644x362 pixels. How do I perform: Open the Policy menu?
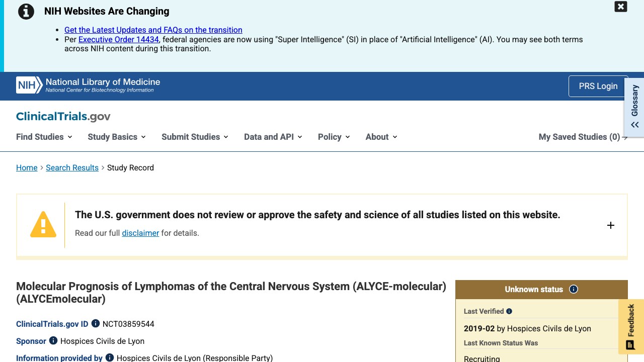click(334, 137)
